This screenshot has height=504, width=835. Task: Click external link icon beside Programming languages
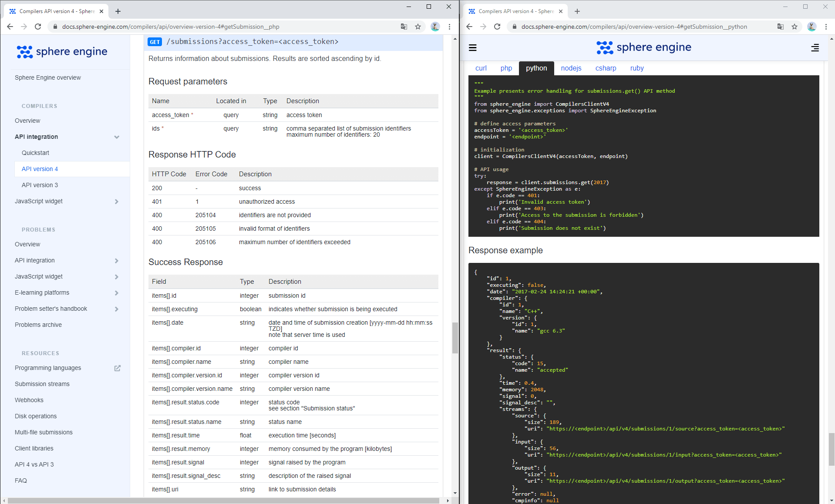click(x=117, y=368)
